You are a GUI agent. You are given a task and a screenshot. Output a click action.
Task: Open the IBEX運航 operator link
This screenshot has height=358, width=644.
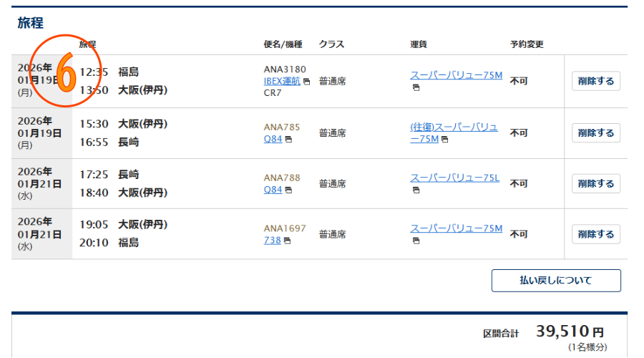click(x=282, y=81)
